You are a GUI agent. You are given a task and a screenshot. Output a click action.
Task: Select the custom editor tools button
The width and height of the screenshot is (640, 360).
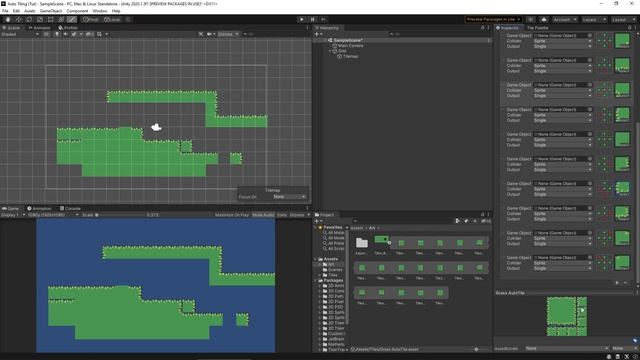coord(71,19)
